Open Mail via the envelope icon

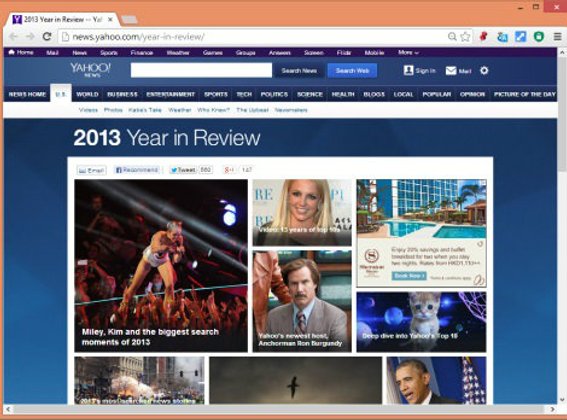pos(451,71)
